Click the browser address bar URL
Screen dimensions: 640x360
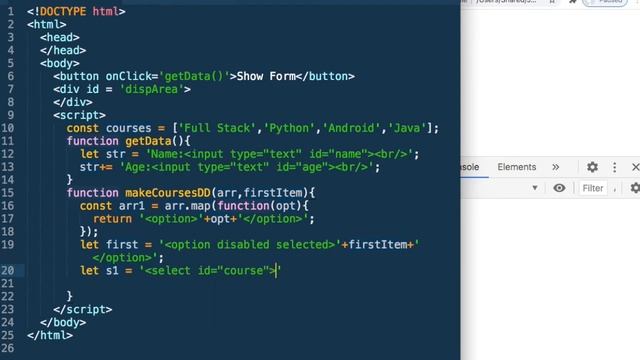[506, 2]
